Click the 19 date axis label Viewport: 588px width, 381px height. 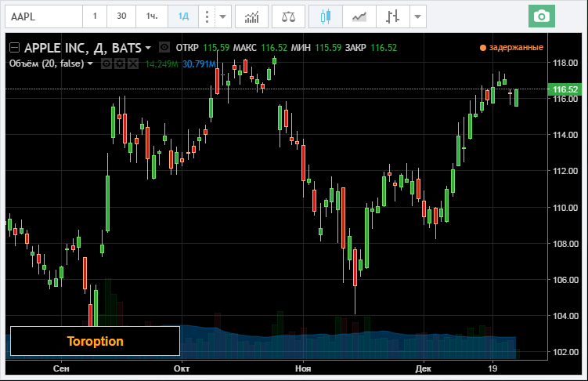click(492, 368)
